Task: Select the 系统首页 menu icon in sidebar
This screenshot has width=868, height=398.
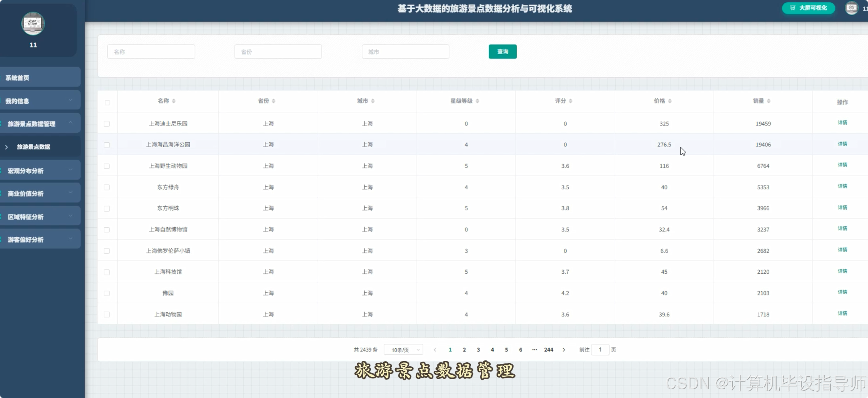Action: coord(2,77)
